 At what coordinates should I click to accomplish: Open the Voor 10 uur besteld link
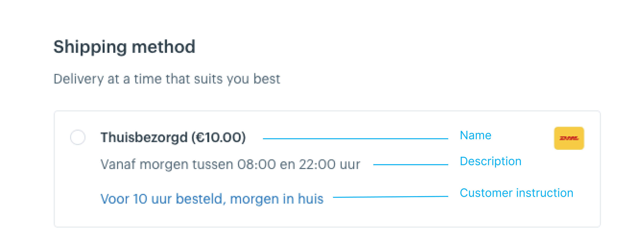[x=212, y=199]
